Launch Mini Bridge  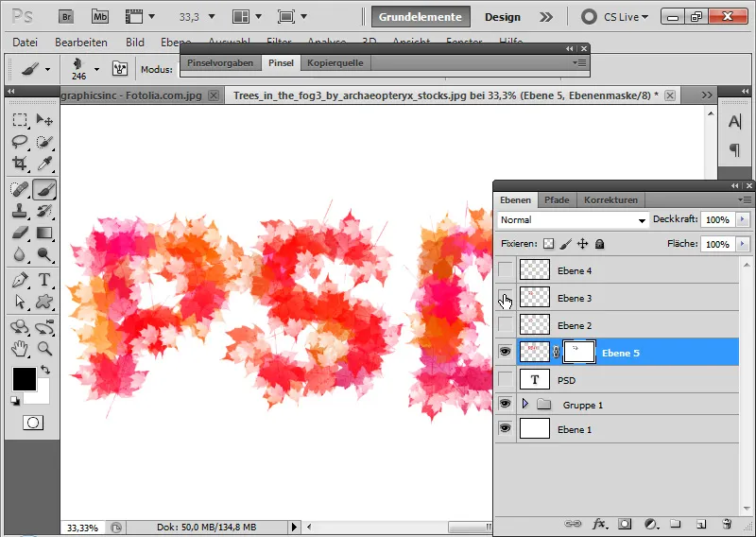pos(100,17)
